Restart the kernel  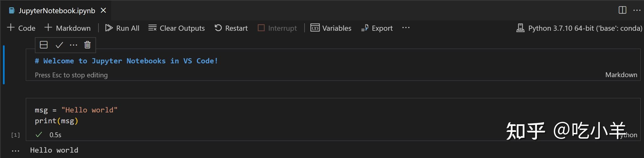231,28
